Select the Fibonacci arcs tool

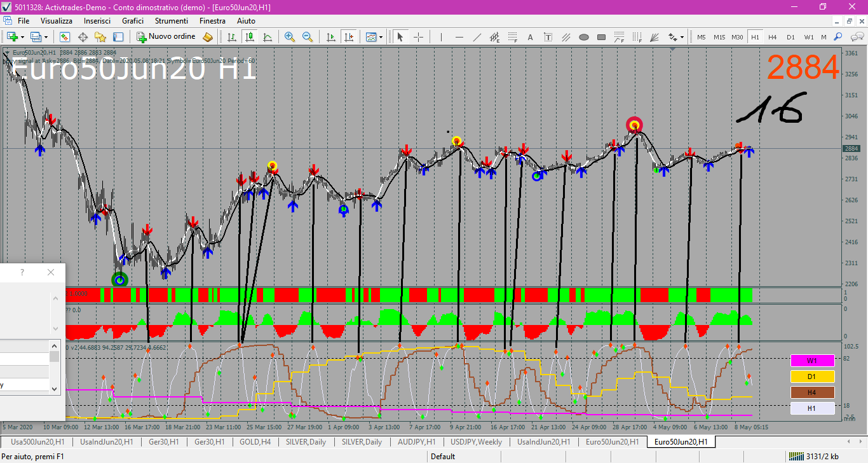[x=619, y=37]
